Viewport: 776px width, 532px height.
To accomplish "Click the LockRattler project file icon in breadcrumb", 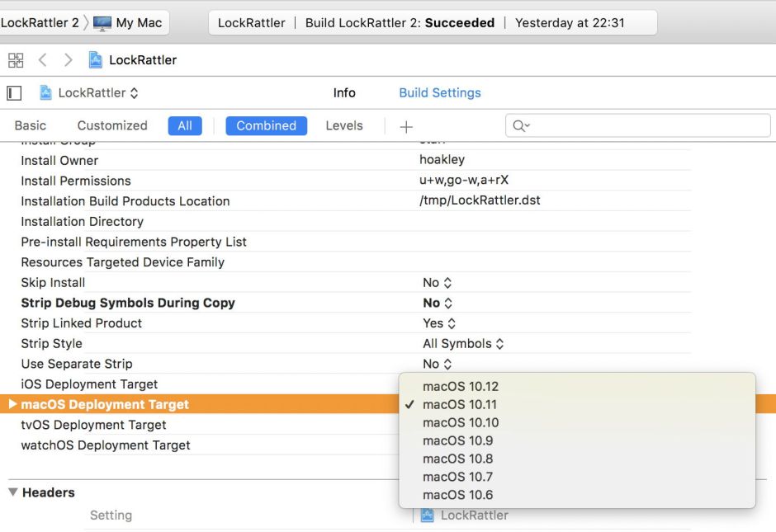I will click(97, 60).
